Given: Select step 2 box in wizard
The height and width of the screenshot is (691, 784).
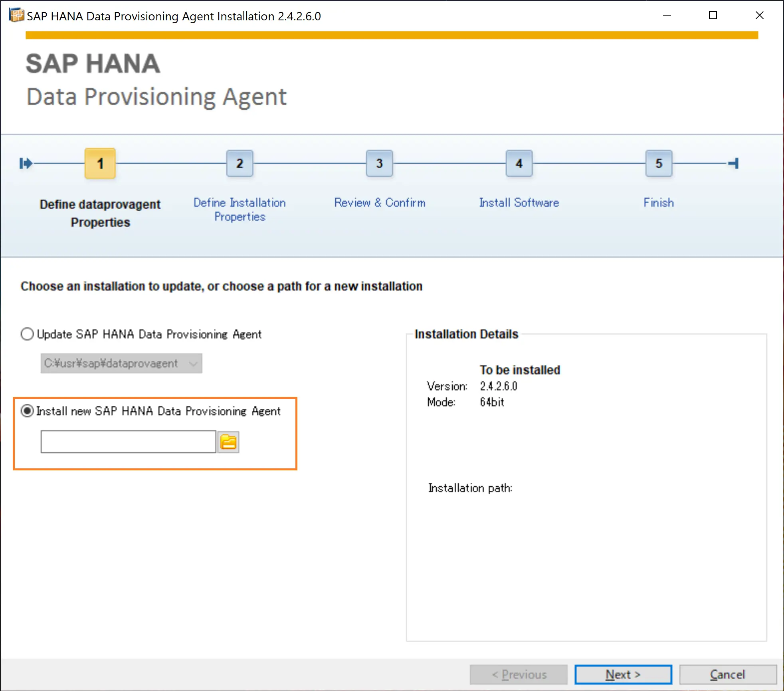Looking at the screenshot, I should coord(240,163).
